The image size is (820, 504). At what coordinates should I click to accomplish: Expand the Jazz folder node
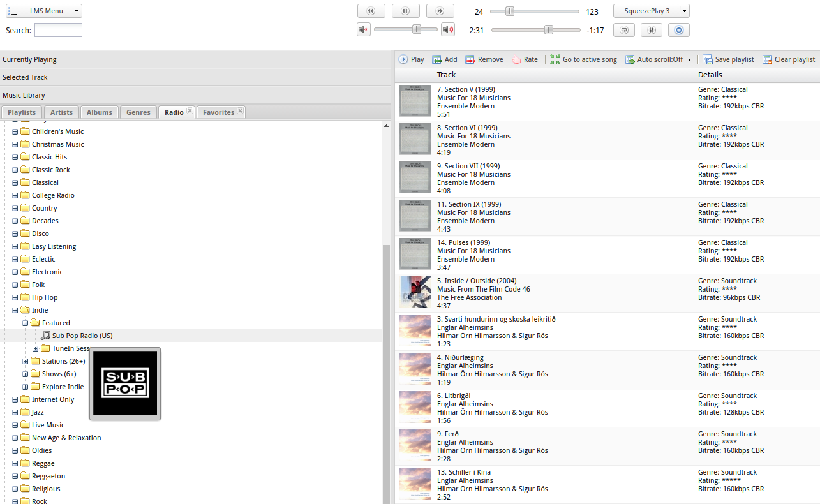pos(15,412)
